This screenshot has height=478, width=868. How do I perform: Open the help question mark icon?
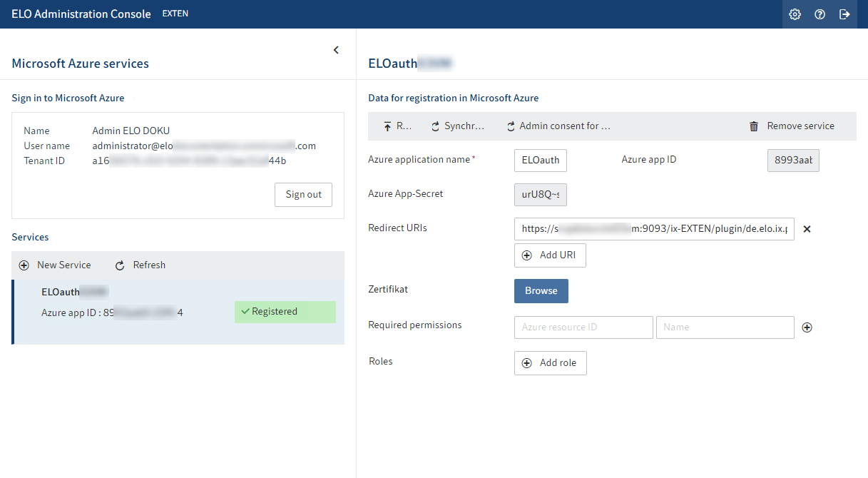pyautogui.click(x=820, y=14)
